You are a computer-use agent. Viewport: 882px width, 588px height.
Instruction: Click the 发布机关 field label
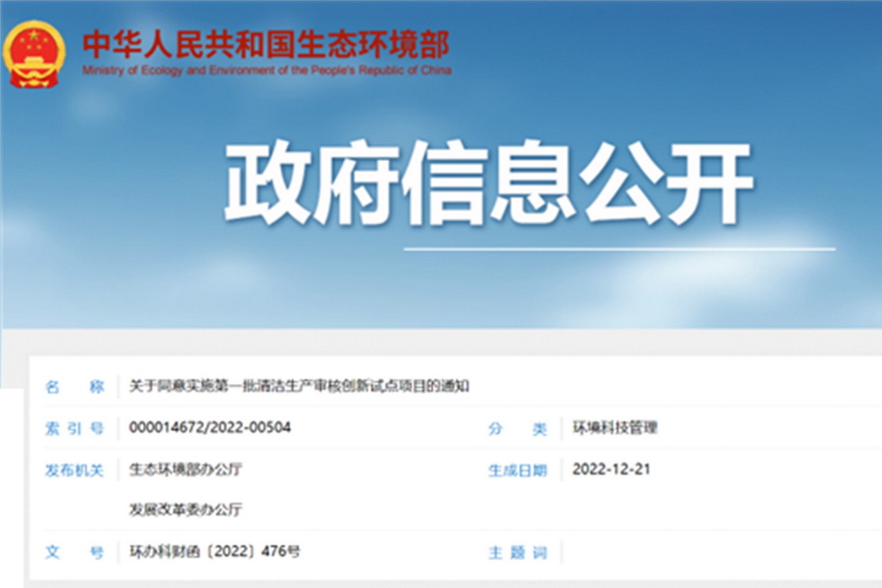tap(74, 470)
